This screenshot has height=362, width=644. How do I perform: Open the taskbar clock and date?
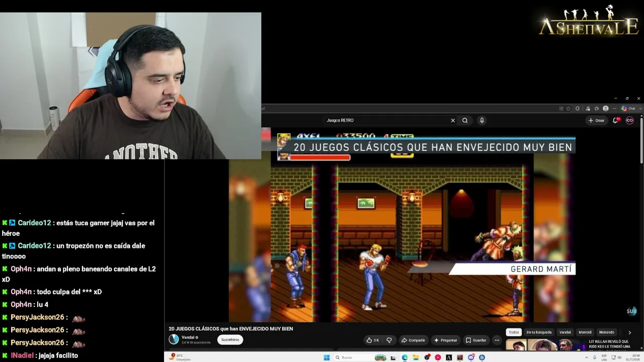tap(634, 357)
